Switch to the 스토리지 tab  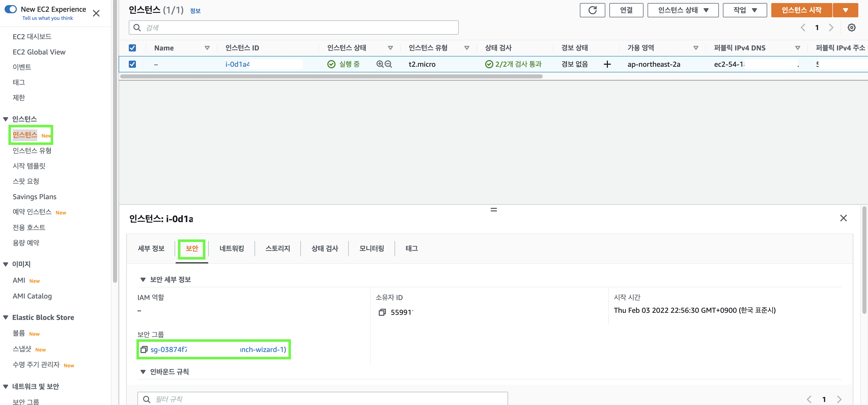point(277,249)
